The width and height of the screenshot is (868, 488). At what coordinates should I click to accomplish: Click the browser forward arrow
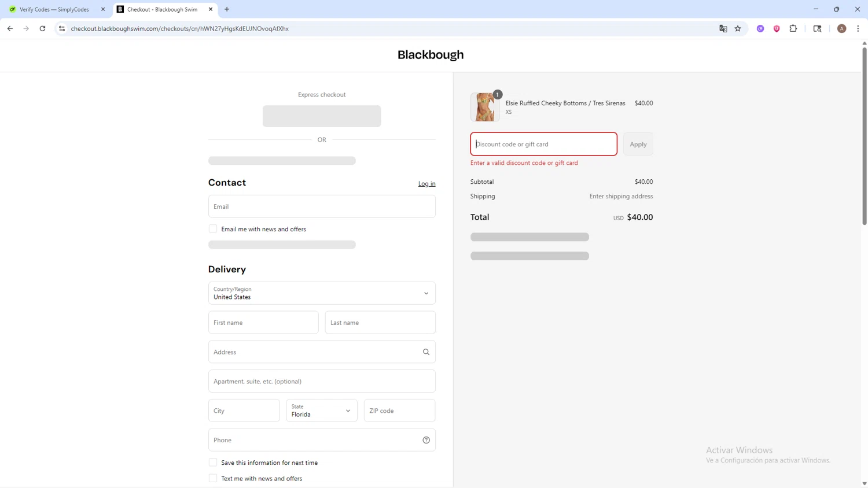26,28
